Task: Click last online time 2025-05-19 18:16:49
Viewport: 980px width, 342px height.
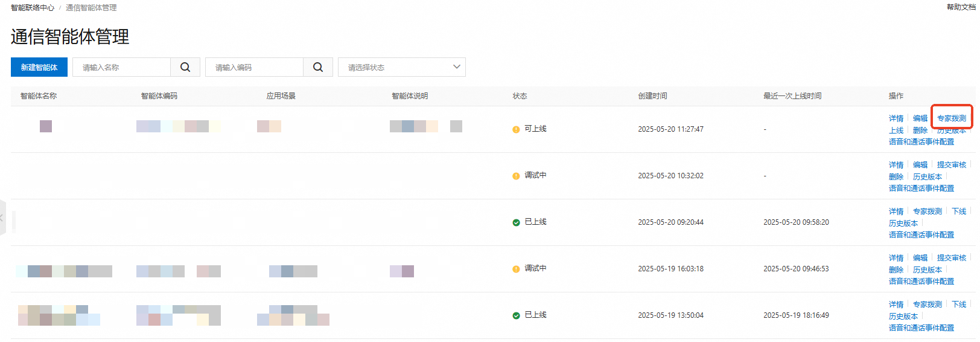Action: click(796, 315)
